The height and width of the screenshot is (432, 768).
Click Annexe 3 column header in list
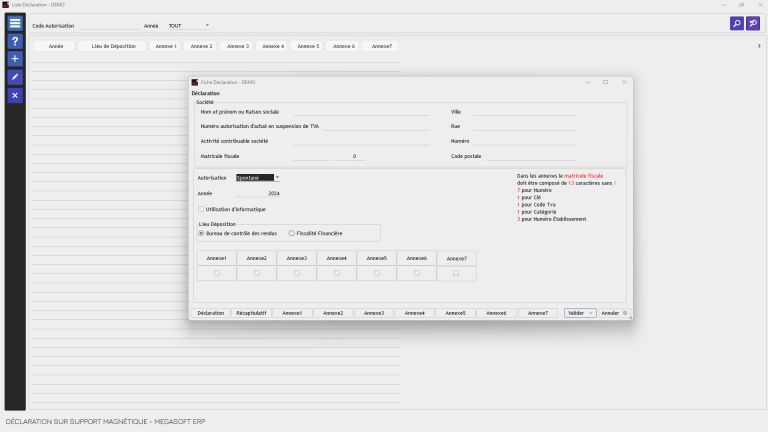pos(238,46)
